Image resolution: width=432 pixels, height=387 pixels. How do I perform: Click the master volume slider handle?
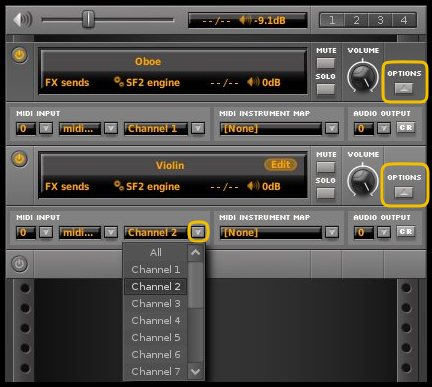pos(88,19)
